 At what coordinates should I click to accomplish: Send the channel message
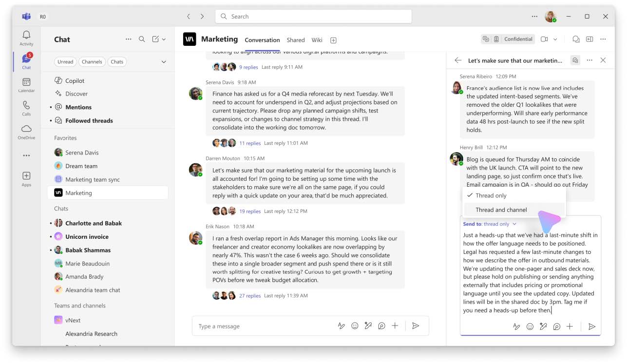tap(416, 326)
